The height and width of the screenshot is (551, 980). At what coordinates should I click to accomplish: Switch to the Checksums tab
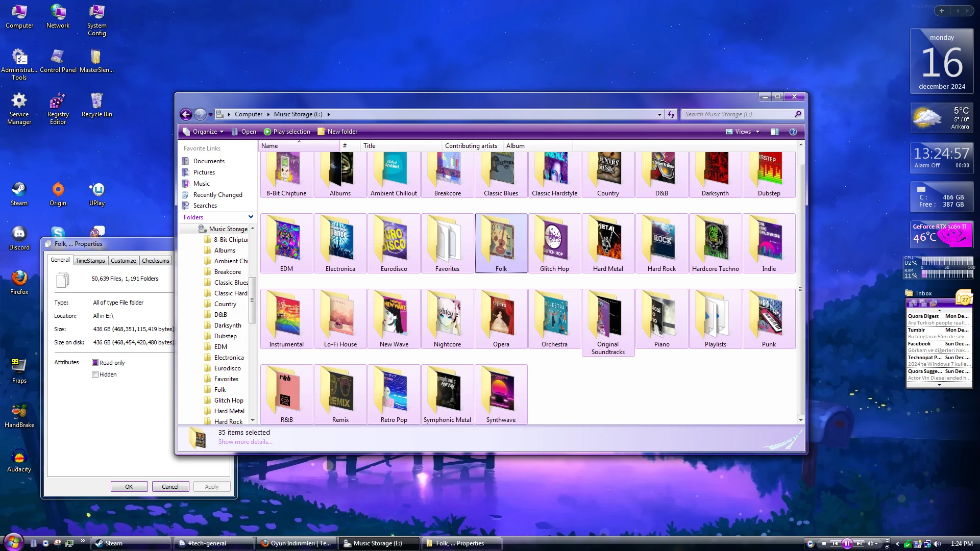(x=156, y=261)
